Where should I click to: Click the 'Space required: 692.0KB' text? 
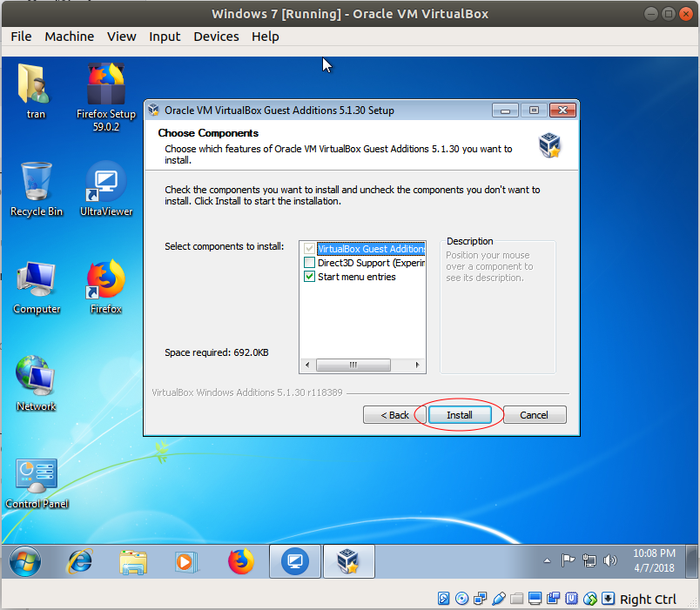(217, 352)
